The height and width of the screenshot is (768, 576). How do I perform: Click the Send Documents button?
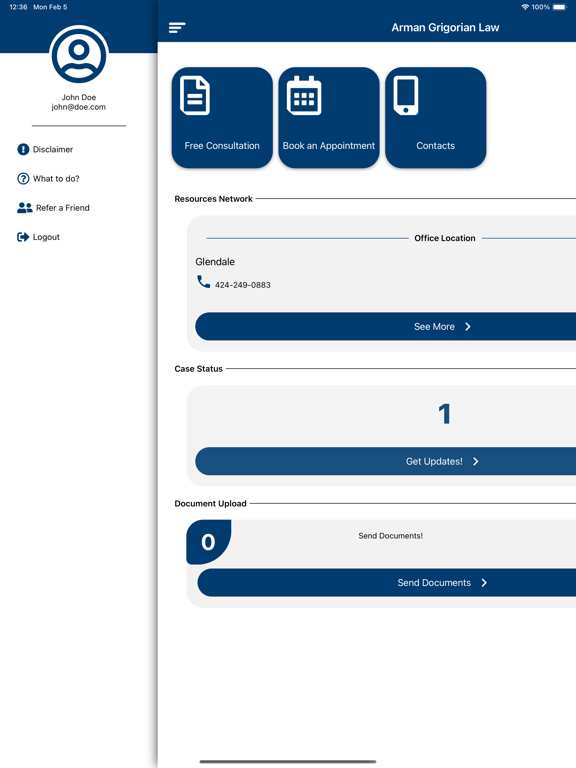click(386, 583)
